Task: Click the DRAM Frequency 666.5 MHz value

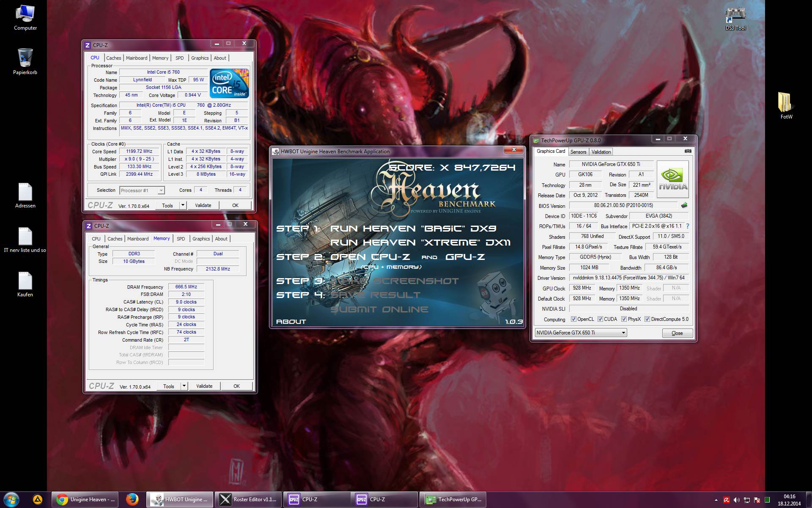Action: point(186,287)
